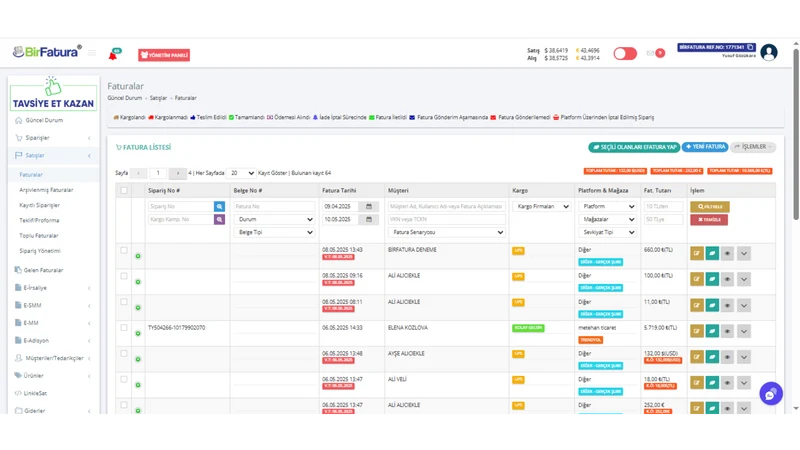Open the user profile avatar
Viewport: 800px width, 450px height.
tap(769, 53)
